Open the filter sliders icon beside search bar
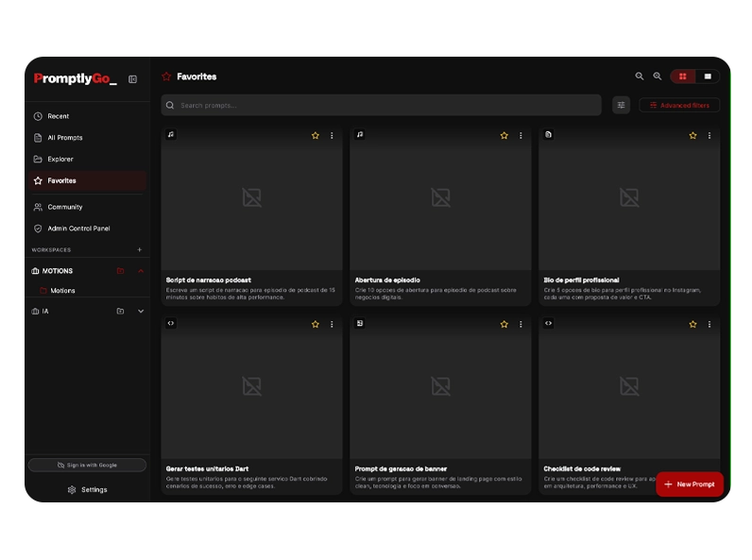The image size is (752, 560). point(621,105)
